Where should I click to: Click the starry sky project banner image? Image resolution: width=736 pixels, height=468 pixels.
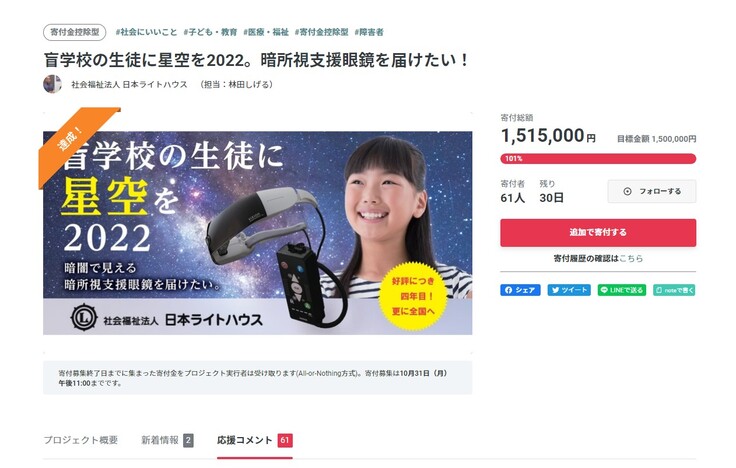click(258, 233)
